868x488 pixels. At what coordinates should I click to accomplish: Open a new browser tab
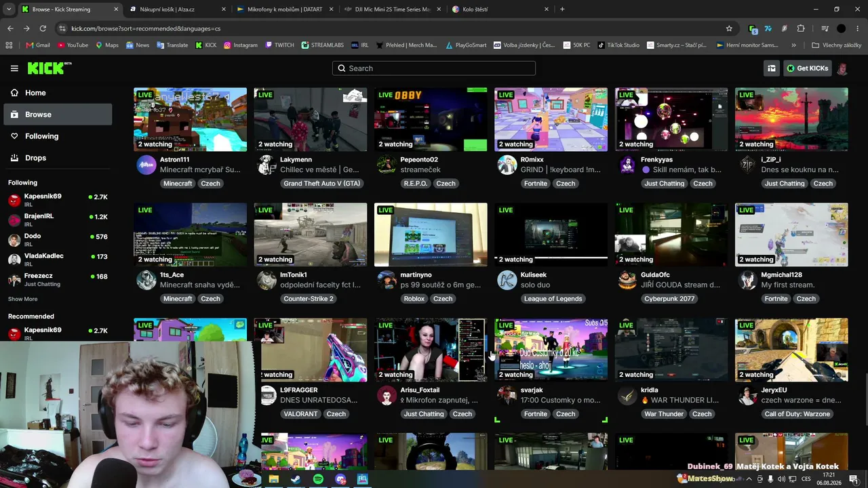click(x=562, y=9)
